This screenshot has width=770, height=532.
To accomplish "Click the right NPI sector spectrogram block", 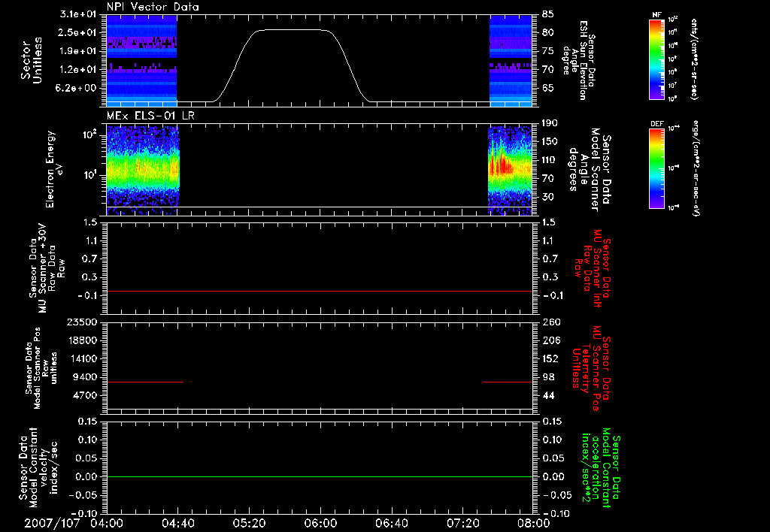I will [x=511, y=60].
